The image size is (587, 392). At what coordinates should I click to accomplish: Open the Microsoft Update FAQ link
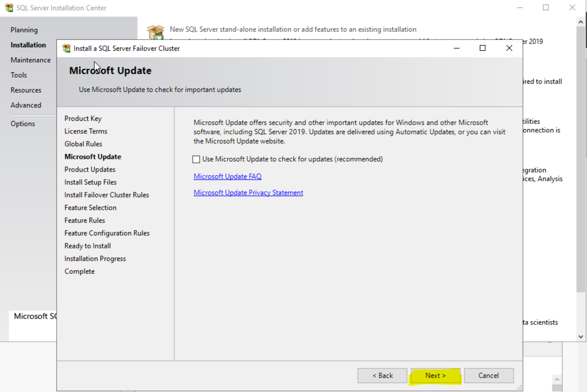(x=227, y=176)
